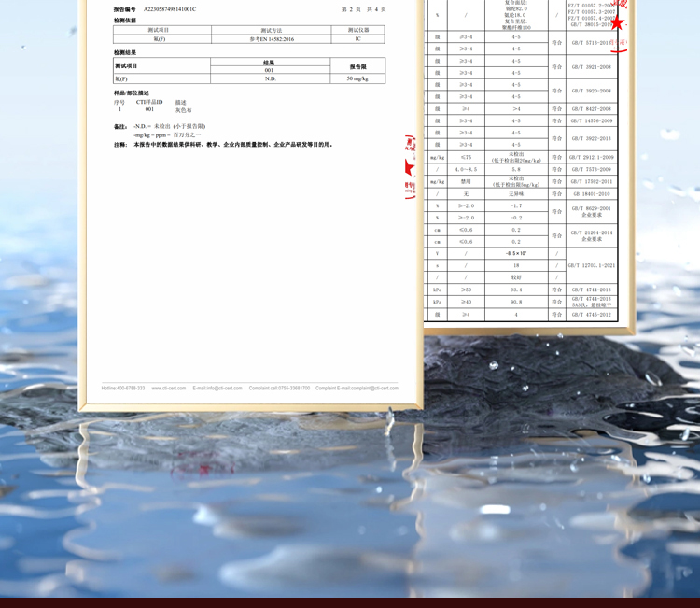The height and width of the screenshot is (608, 700).
Task: Click the www.cti-cert.com website link
Action: tap(169, 388)
